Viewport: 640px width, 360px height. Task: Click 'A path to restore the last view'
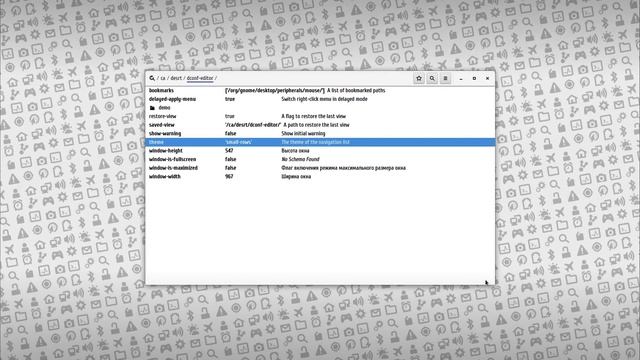pos(316,125)
